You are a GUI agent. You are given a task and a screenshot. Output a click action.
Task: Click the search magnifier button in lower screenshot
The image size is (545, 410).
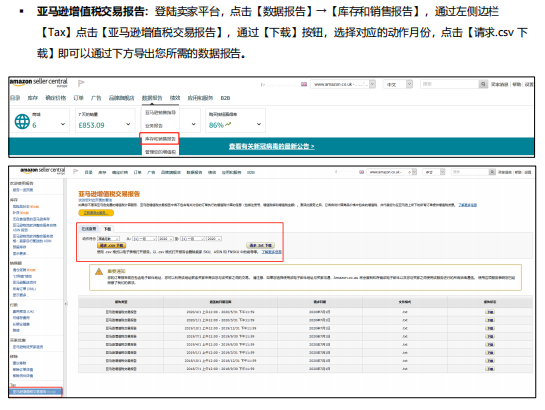(492, 172)
